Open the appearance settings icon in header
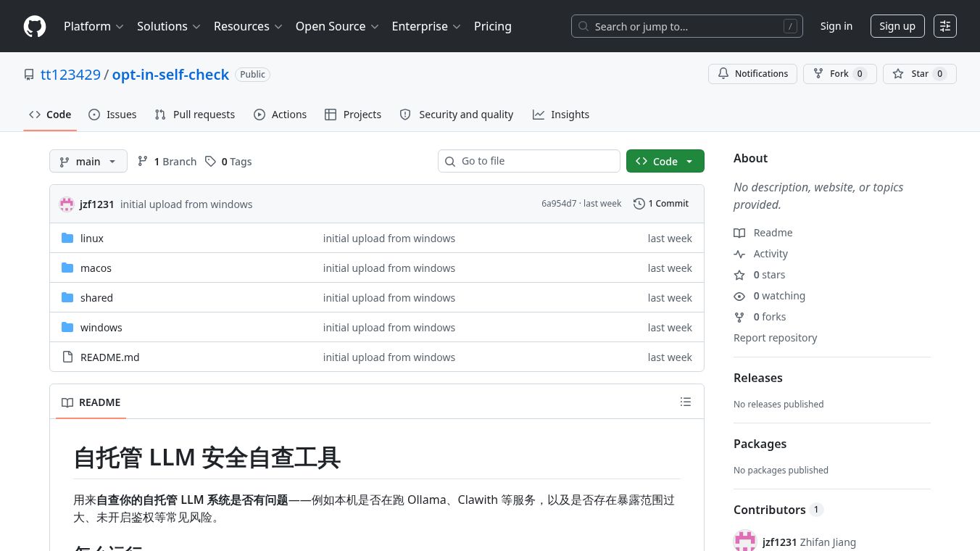The width and height of the screenshot is (980, 551). click(945, 26)
